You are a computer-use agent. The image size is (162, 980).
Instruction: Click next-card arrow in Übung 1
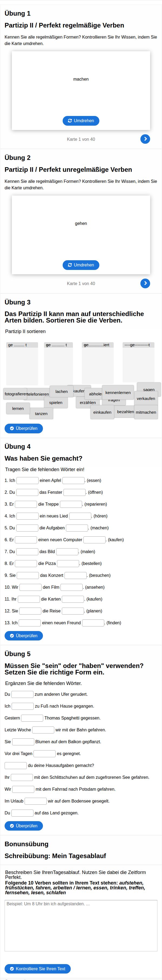point(145,139)
